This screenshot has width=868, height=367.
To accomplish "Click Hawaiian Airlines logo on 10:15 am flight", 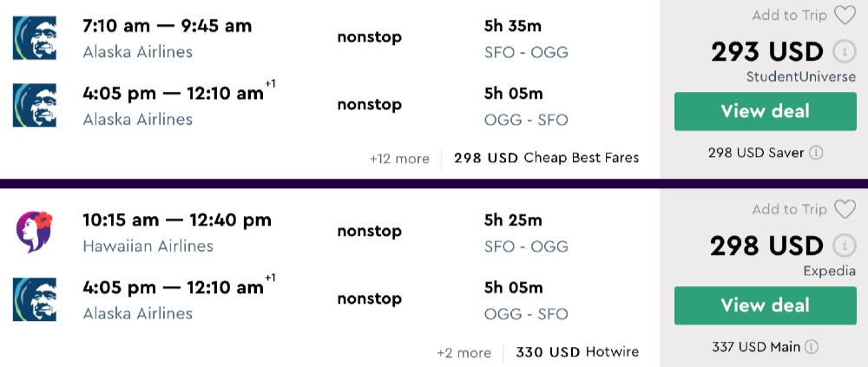I will point(35,233).
